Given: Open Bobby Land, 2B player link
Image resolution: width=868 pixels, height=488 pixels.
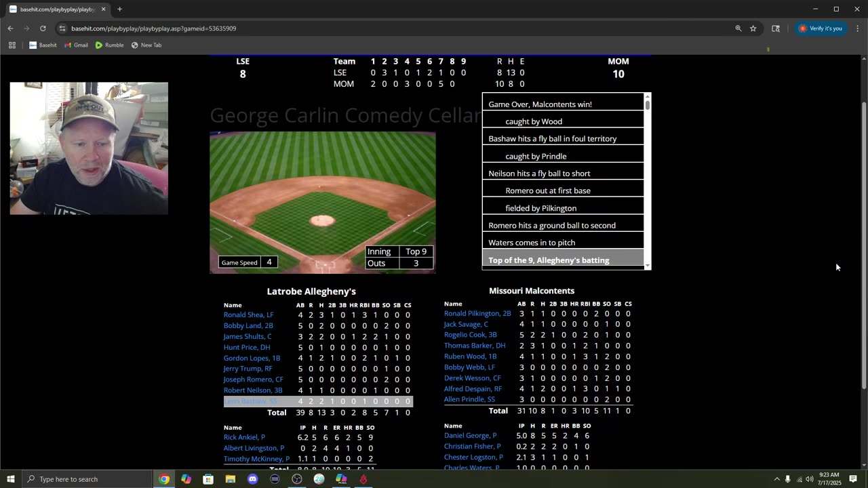Looking at the screenshot, I should [x=248, y=326].
